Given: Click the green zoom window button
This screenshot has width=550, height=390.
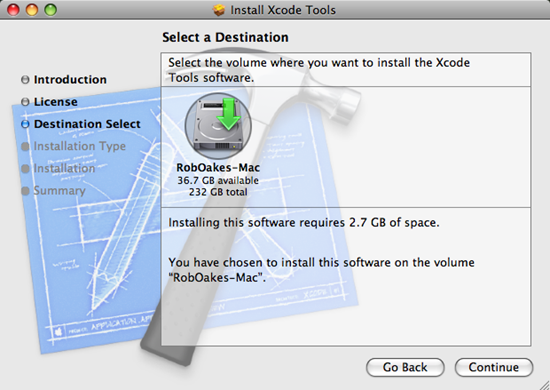Looking at the screenshot, I should point(51,9).
